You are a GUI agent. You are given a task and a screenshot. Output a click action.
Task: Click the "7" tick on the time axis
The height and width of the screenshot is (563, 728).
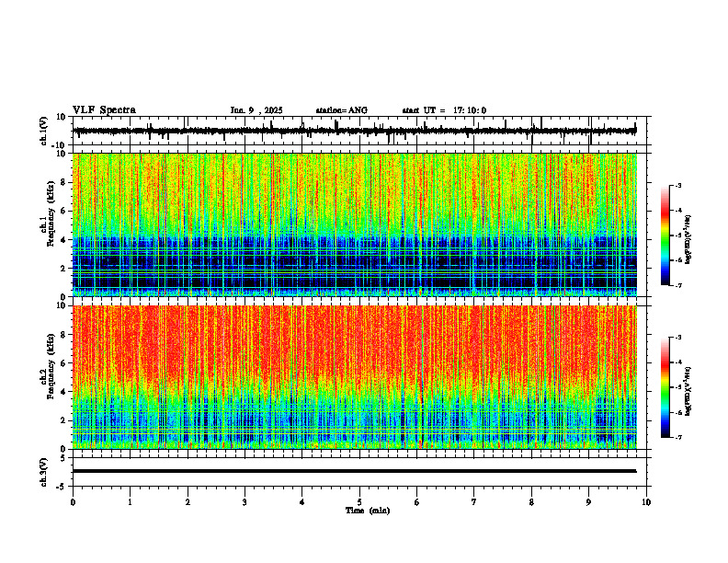[474, 502]
